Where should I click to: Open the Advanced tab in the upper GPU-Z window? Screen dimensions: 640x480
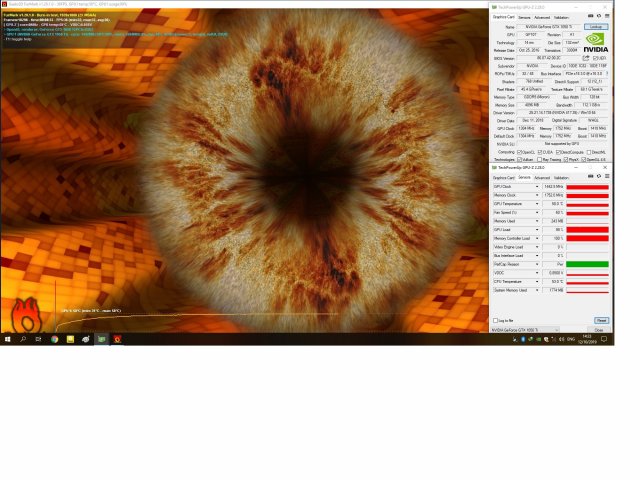point(542,17)
